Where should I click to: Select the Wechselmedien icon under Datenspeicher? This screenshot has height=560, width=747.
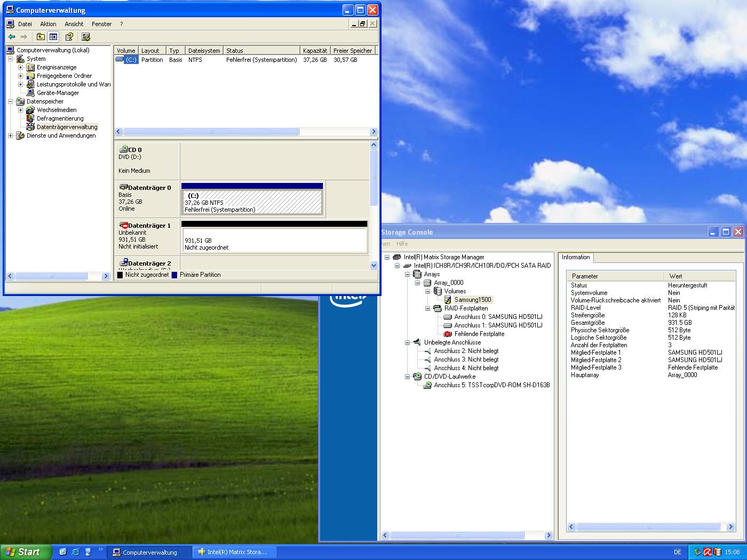[x=30, y=110]
